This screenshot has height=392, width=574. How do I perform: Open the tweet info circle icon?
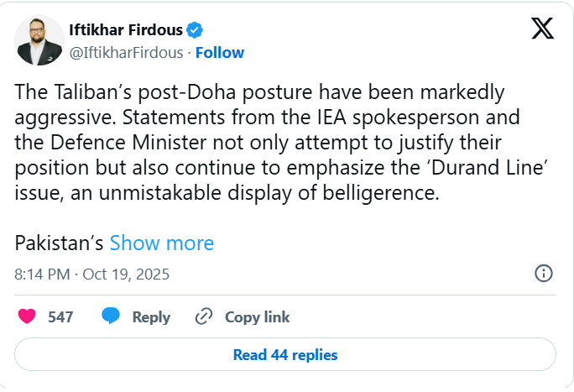543,273
